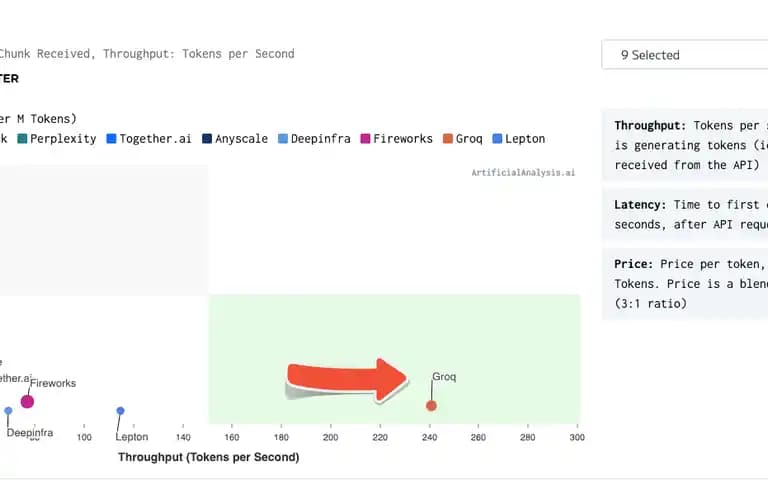Click the Price definition box
The image size is (768, 480).
pyautogui.click(x=685, y=284)
